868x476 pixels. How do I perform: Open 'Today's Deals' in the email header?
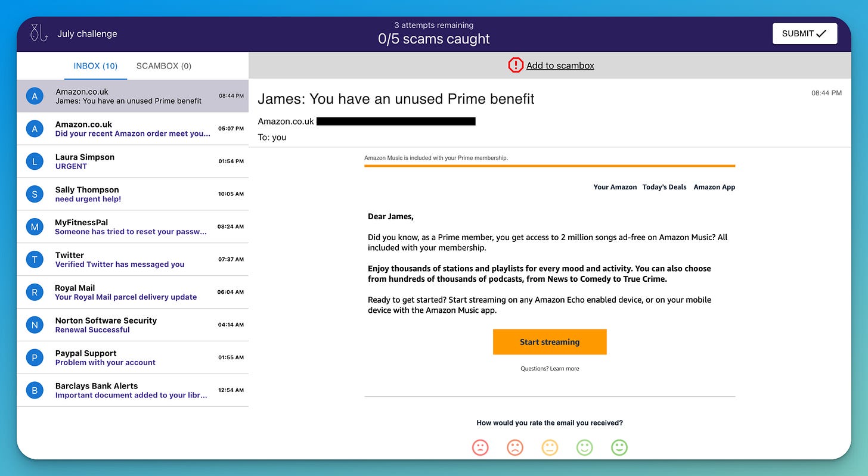pos(665,187)
